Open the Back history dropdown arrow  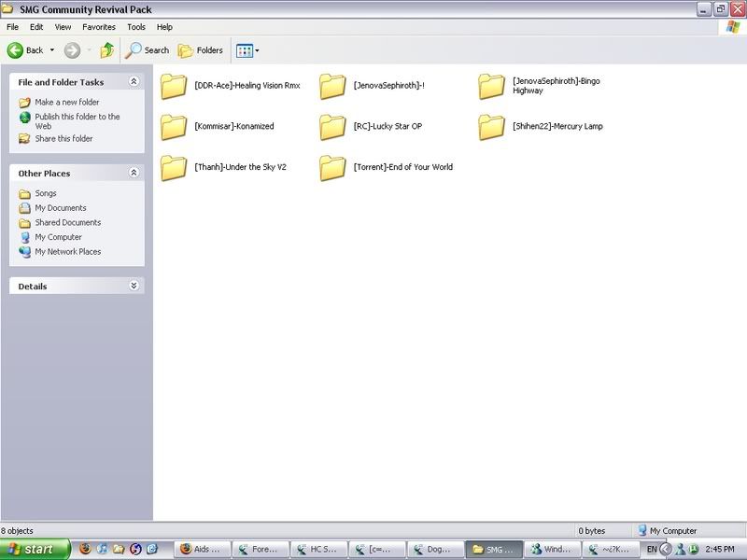[52, 50]
